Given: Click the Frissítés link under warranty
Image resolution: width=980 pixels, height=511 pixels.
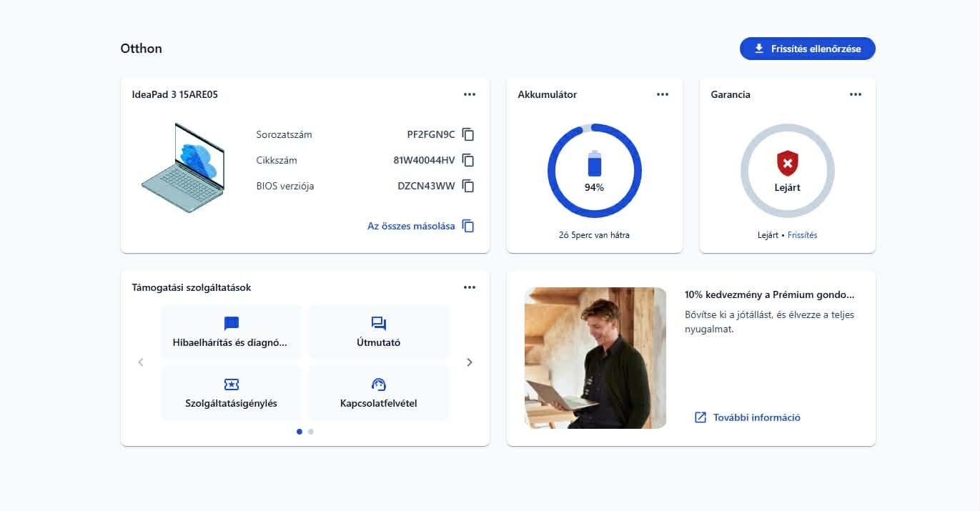Looking at the screenshot, I should coord(802,235).
